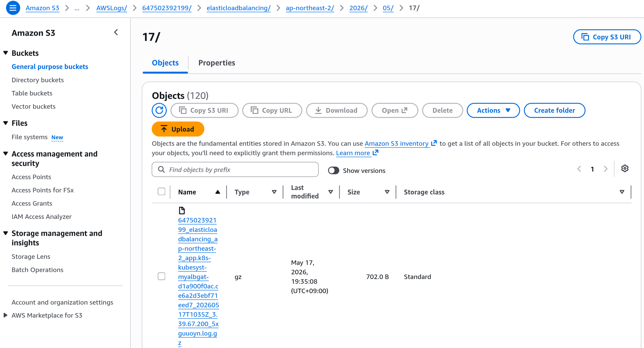Open Storage Lens
The width and height of the screenshot is (644, 348).
tap(31, 257)
